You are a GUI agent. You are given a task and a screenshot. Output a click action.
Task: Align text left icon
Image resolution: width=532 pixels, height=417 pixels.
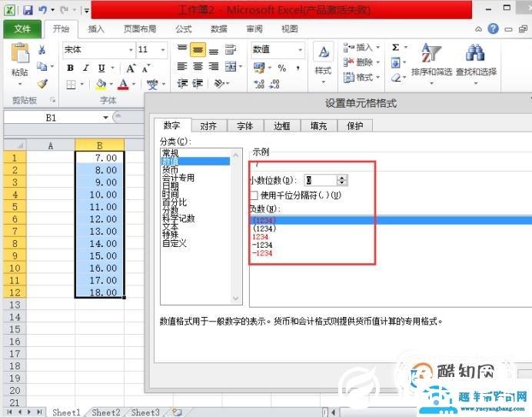(182, 66)
